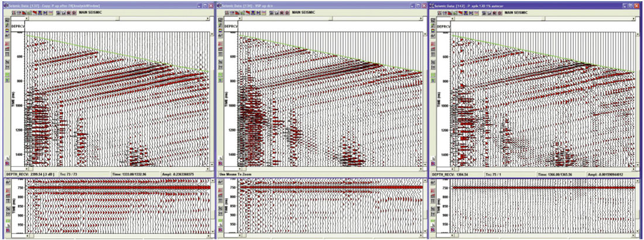Click the bottom blue-red sidebar icon in window 142
The height and width of the screenshot is (240, 644).
tap(433, 163)
